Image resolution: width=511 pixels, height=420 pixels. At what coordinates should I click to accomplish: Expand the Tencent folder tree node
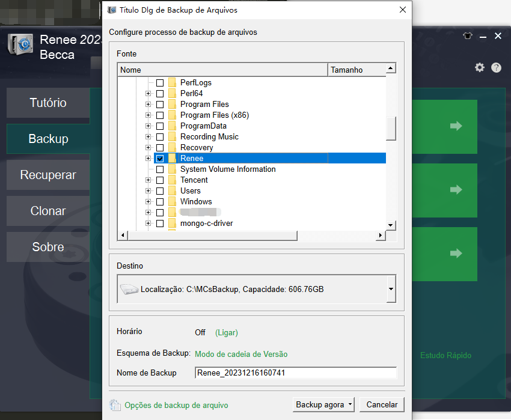[x=148, y=180]
